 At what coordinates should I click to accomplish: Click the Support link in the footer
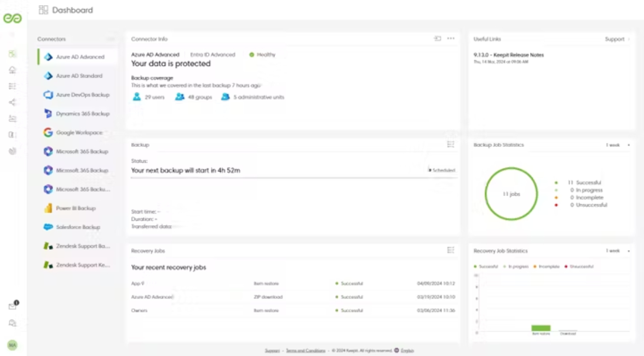click(x=272, y=351)
